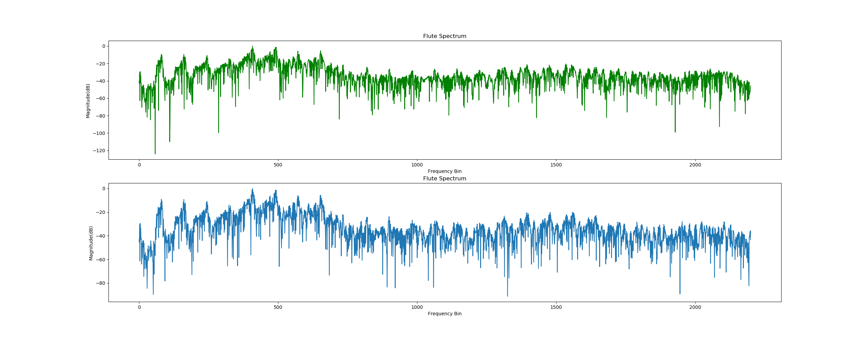Click the highest green peak near bin 400
Image resolution: width=868 pixels, height=339 pixels.
[252, 47]
